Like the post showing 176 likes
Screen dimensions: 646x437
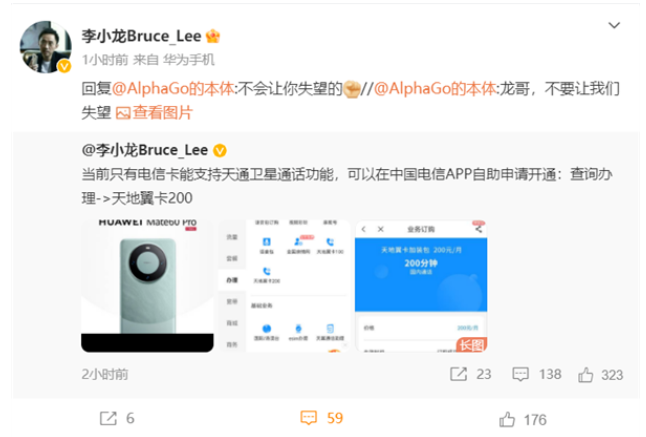pos(507,419)
